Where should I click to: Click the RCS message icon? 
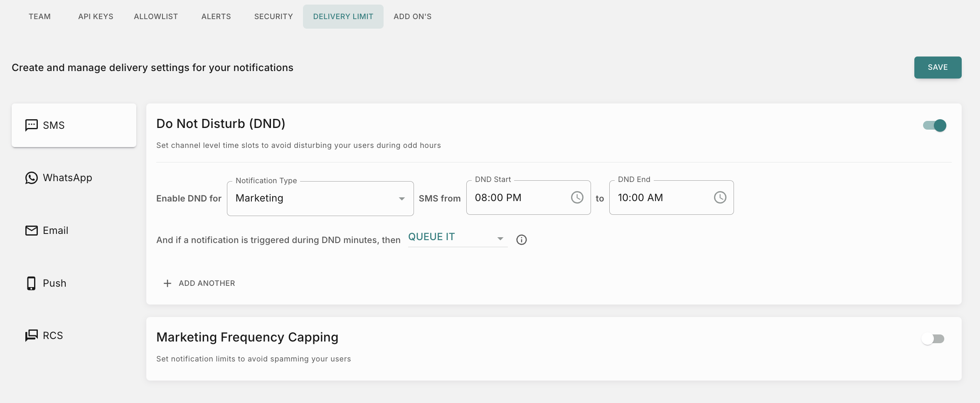(32, 336)
